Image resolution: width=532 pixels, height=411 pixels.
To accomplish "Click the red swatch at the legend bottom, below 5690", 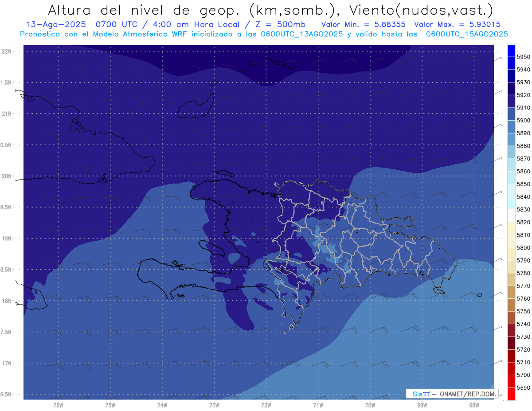I will coord(511,394).
